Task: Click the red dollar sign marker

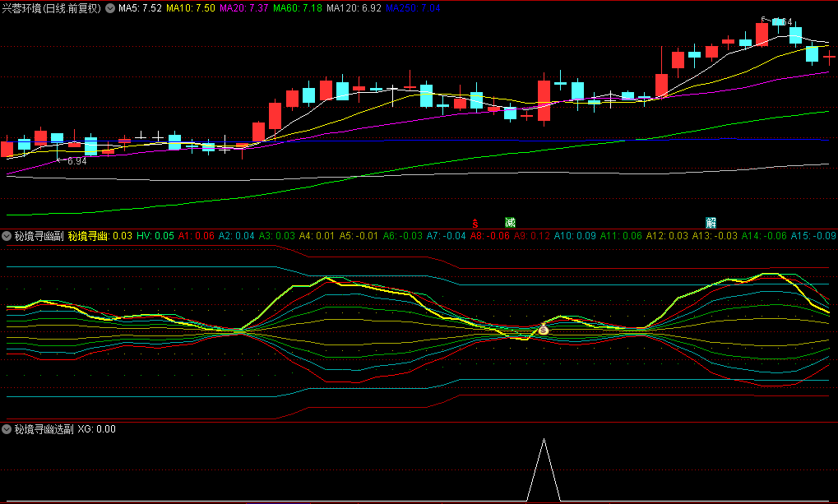Action: (x=475, y=223)
